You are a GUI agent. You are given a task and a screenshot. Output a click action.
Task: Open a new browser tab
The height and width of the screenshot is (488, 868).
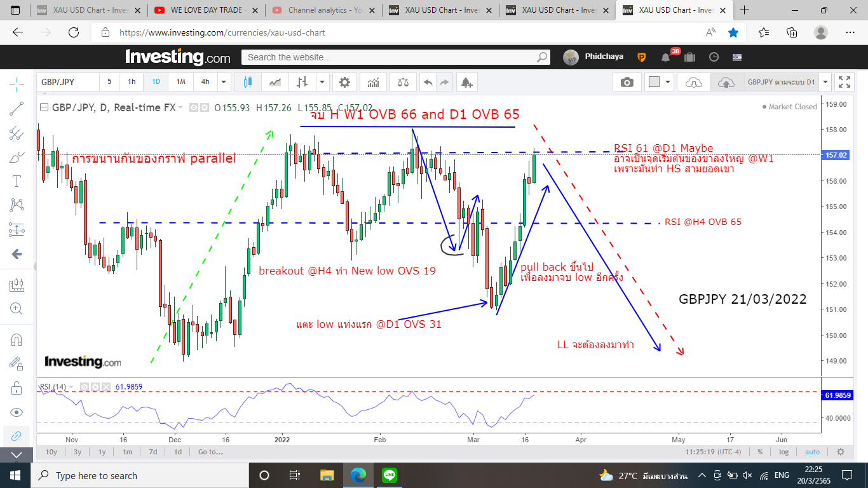point(745,10)
